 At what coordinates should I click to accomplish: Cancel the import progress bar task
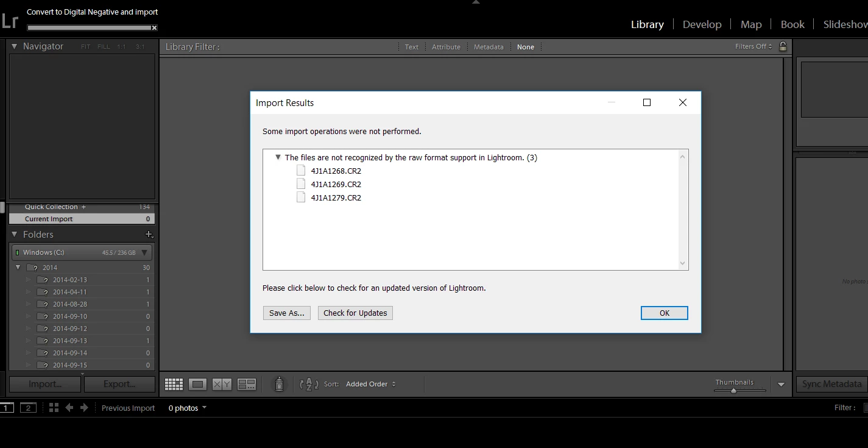(154, 27)
